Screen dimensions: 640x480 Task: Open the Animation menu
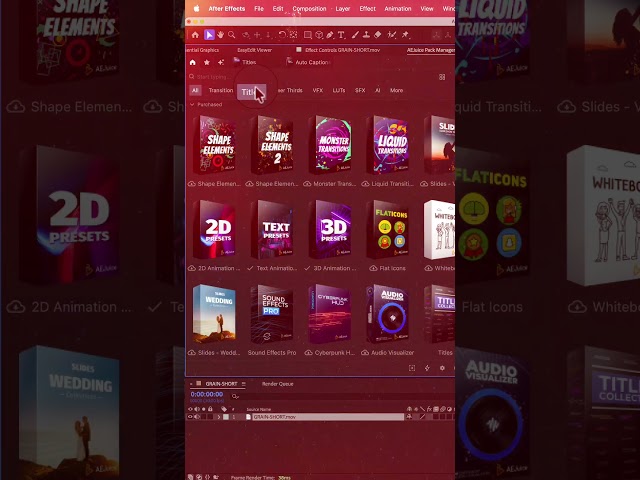pyautogui.click(x=398, y=9)
